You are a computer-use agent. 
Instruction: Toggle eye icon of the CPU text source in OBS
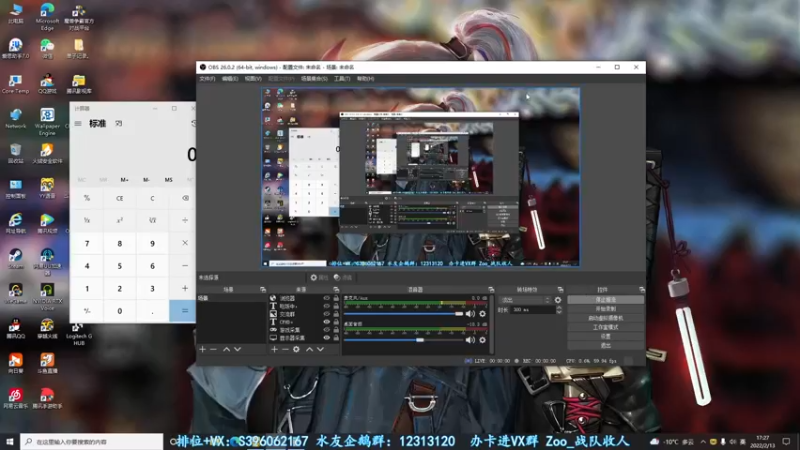click(x=327, y=322)
